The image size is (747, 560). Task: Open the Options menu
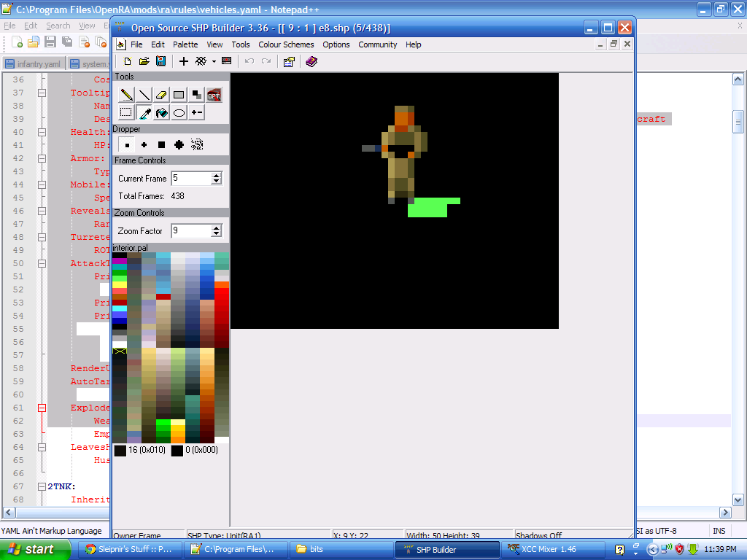tap(336, 44)
